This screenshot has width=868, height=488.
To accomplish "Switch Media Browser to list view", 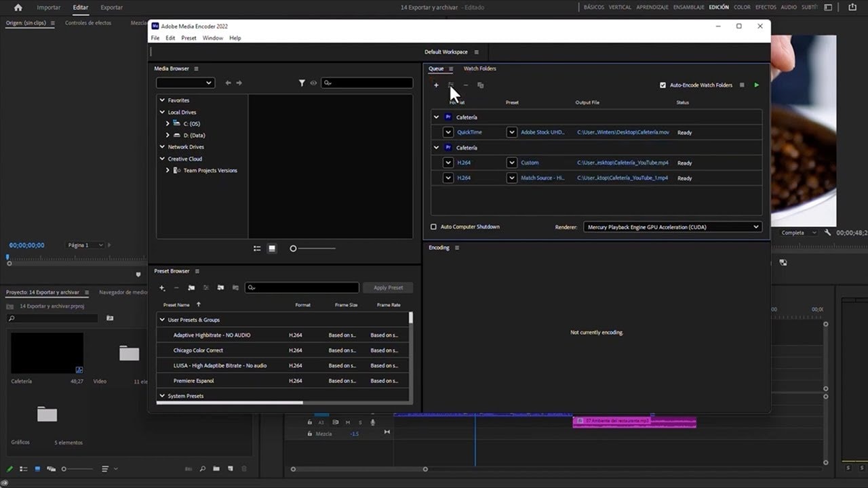I will click(257, 248).
